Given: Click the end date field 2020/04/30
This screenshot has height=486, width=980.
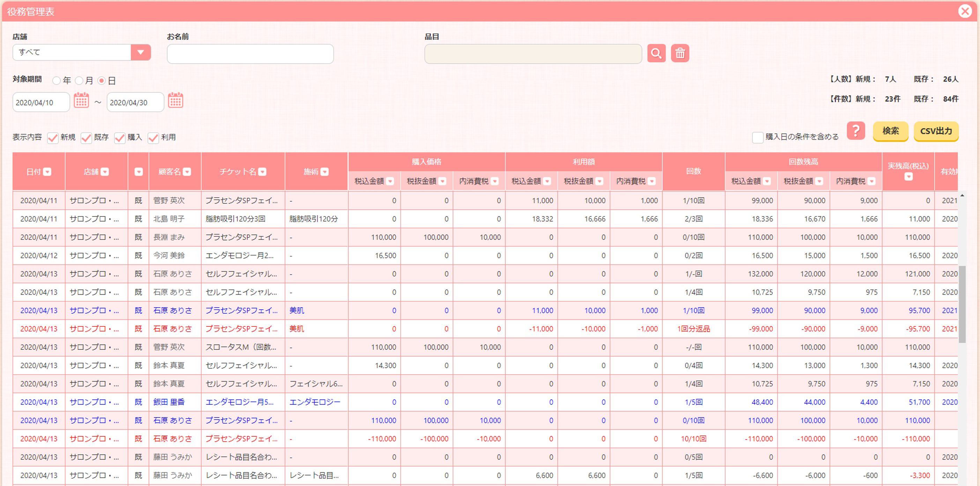Looking at the screenshot, I should (135, 102).
